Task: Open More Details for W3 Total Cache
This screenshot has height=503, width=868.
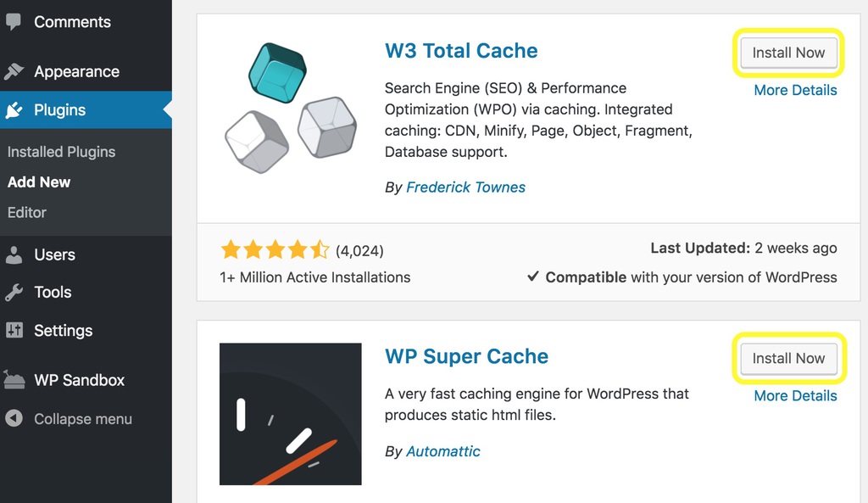Action: pos(795,90)
